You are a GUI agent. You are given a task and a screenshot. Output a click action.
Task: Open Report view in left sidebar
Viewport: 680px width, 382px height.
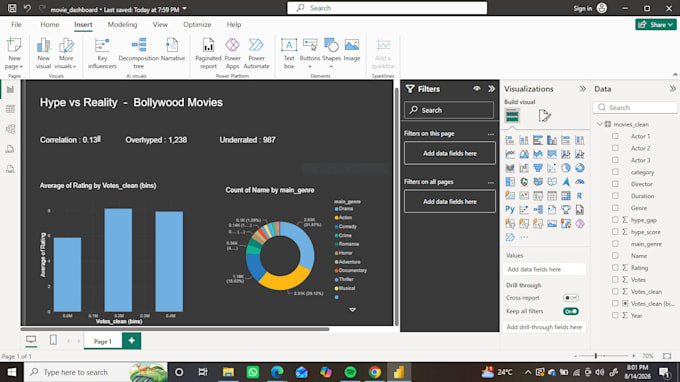(x=10, y=89)
